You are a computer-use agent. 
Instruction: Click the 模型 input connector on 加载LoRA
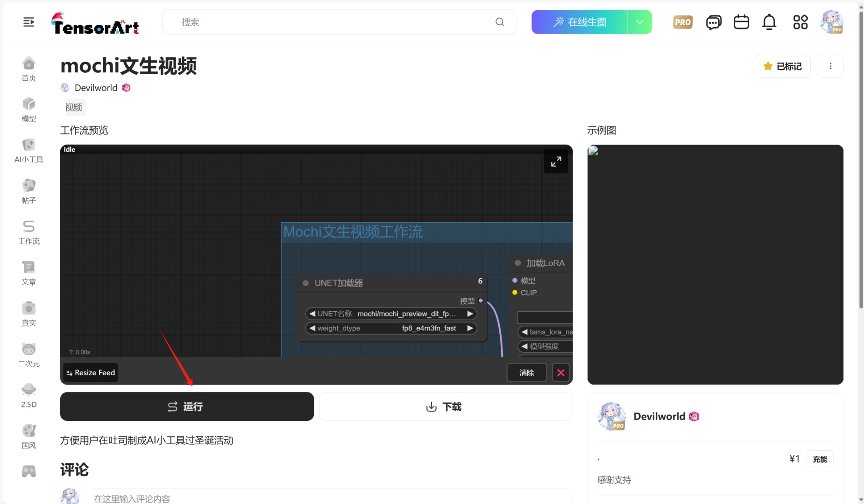(x=515, y=280)
